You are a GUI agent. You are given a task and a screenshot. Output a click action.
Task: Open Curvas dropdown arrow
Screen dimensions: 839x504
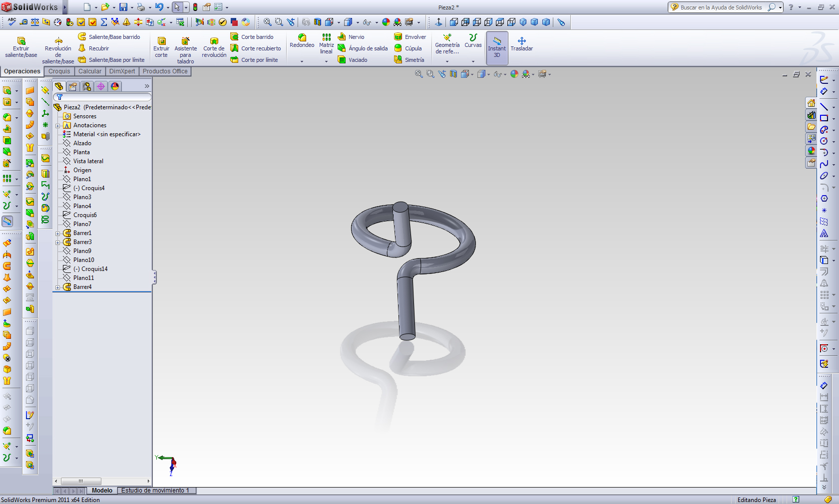coord(473,61)
